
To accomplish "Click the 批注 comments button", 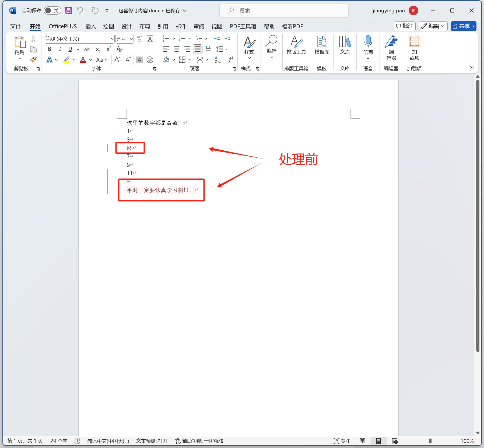I will pos(405,26).
